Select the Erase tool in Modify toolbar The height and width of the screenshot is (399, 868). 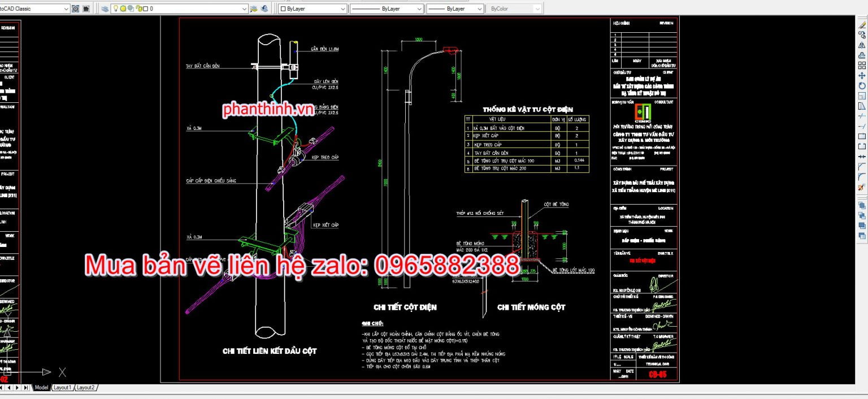862,25
